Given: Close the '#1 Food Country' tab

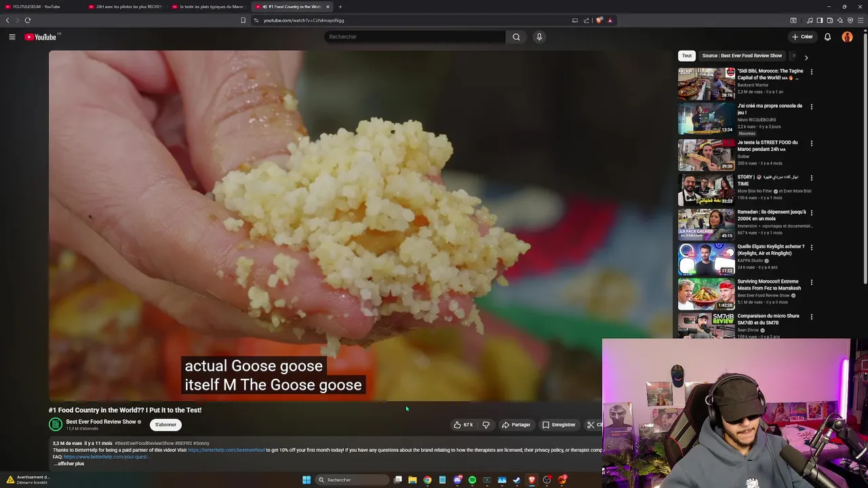Looking at the screenshot, I should (x=328, y=7).
